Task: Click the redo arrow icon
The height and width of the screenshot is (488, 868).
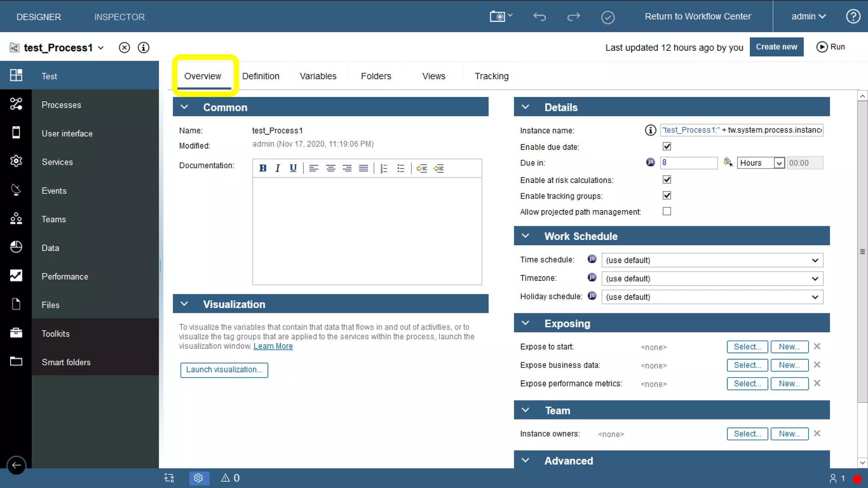Action: pyautogui.click(x=573, y=17)
